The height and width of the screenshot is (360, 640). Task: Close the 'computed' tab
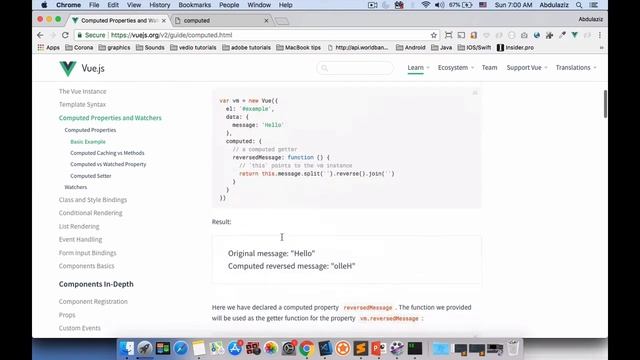click(x=266, y=20)
